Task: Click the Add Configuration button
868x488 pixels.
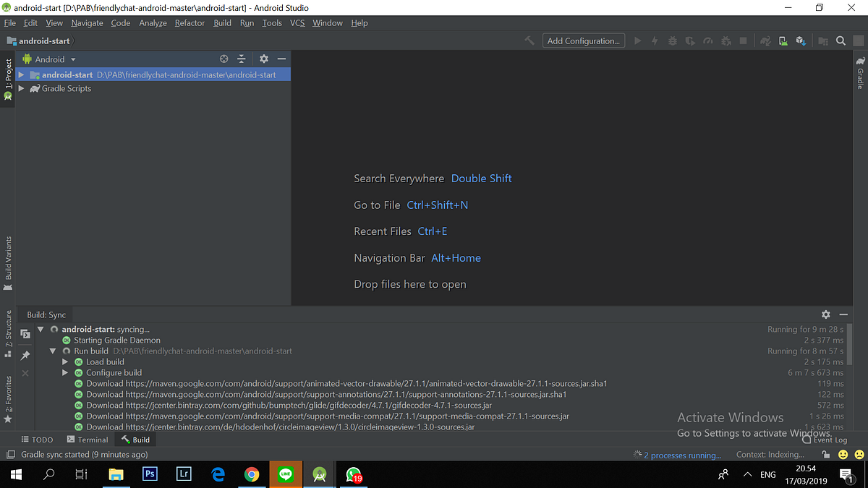Action: coord(583,40)
